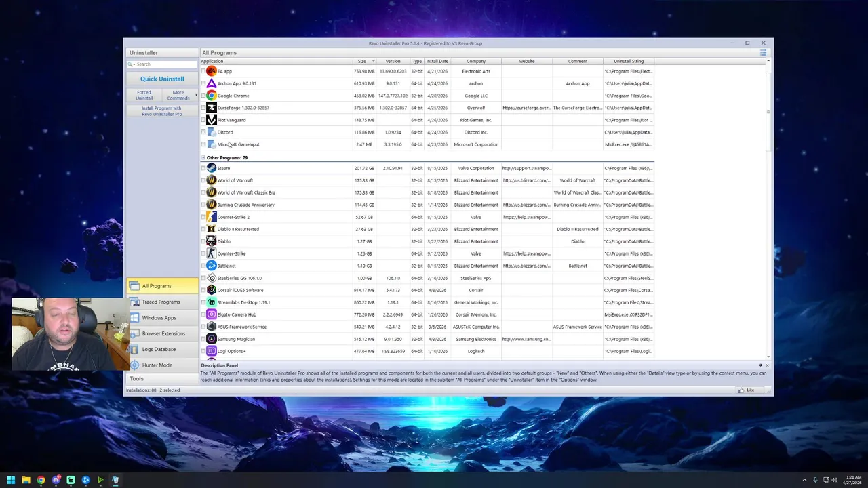This screenshot has width=868, height=488.
Task: Close the Description Panel
Action: tap(767, 365)
